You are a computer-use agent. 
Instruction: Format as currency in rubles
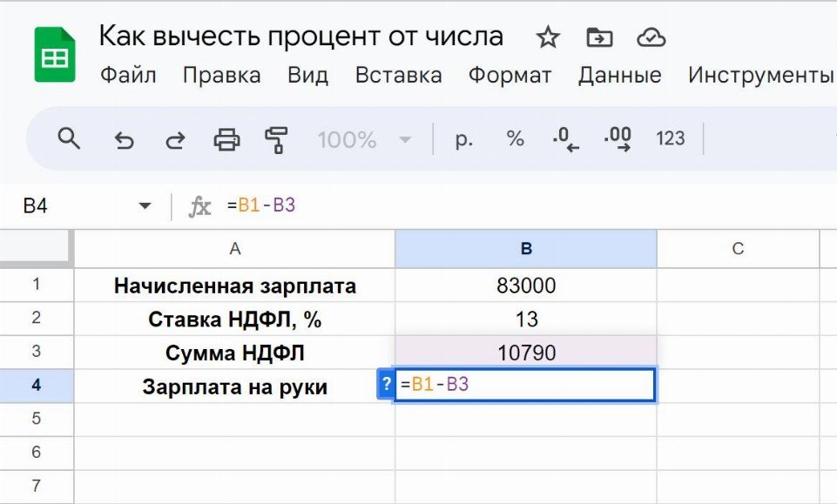463,139
